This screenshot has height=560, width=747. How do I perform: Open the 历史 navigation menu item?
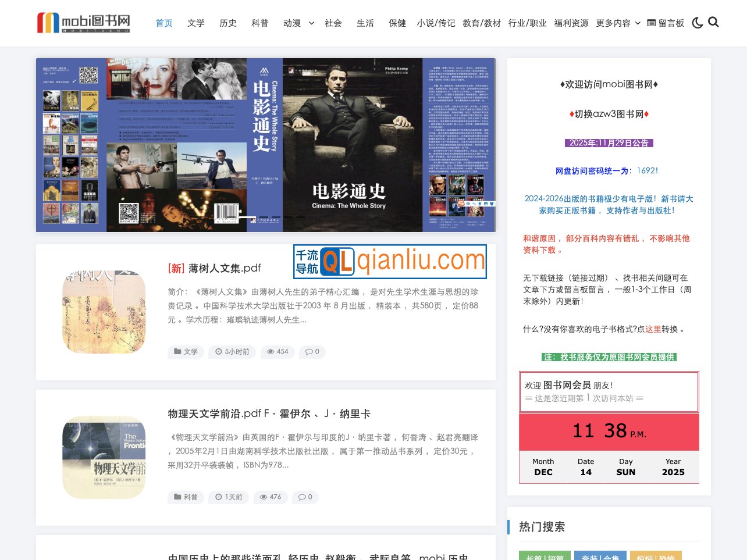click(227, 23)
